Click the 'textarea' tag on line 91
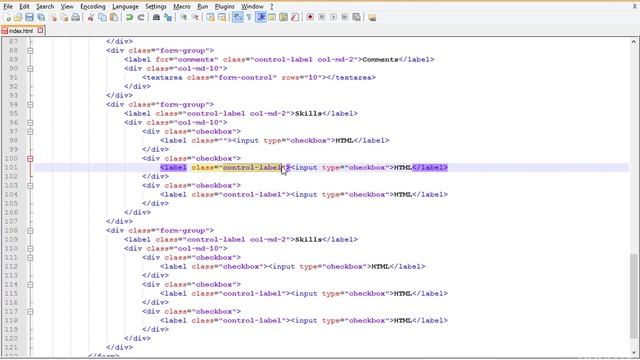 (x=164, y=78)
